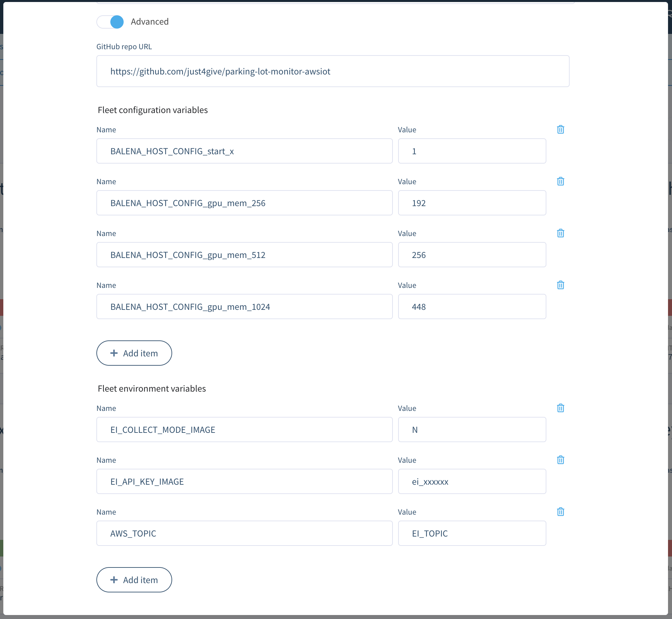Delete the EI_COLLECT_MODE_IMAGE environment variable
The height and width of the screenshot is (619, 672).
pos(561,408)
